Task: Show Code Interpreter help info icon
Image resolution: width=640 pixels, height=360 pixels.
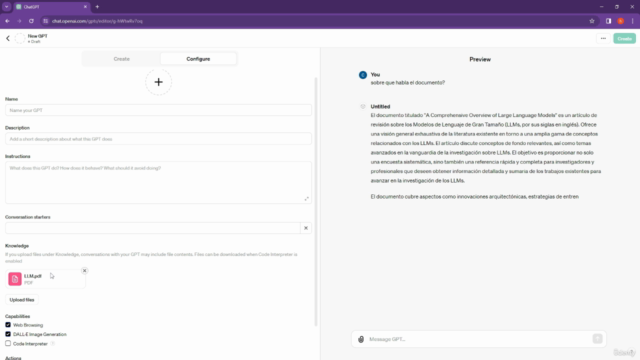Action: click(53, 344)
